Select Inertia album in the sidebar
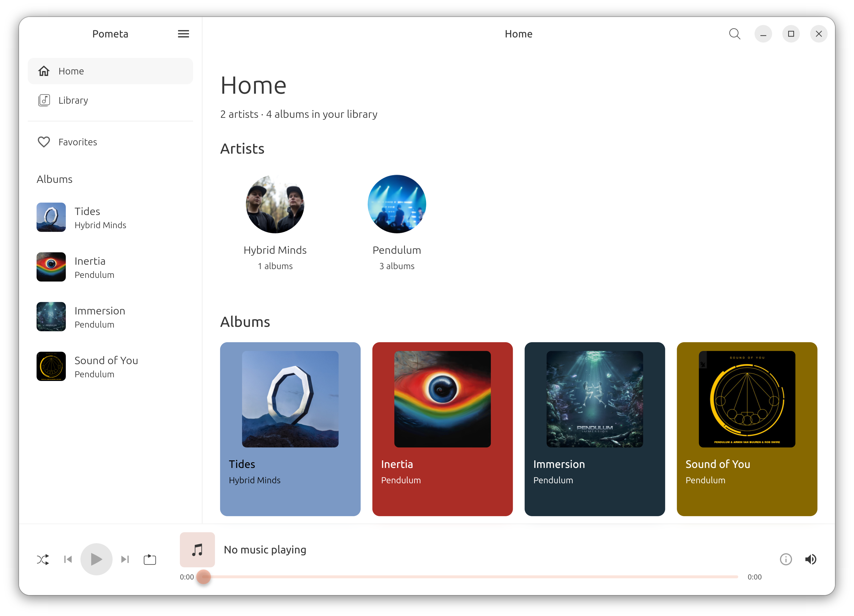The width and height of the screenshot is (854, 616). click(110, 267)
